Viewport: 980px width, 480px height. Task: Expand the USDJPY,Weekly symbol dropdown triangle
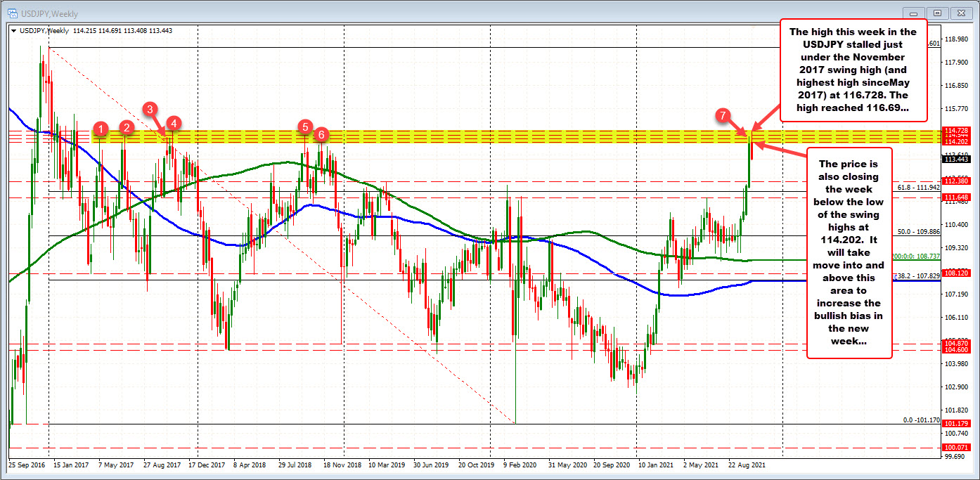click(x=13, y=31)
